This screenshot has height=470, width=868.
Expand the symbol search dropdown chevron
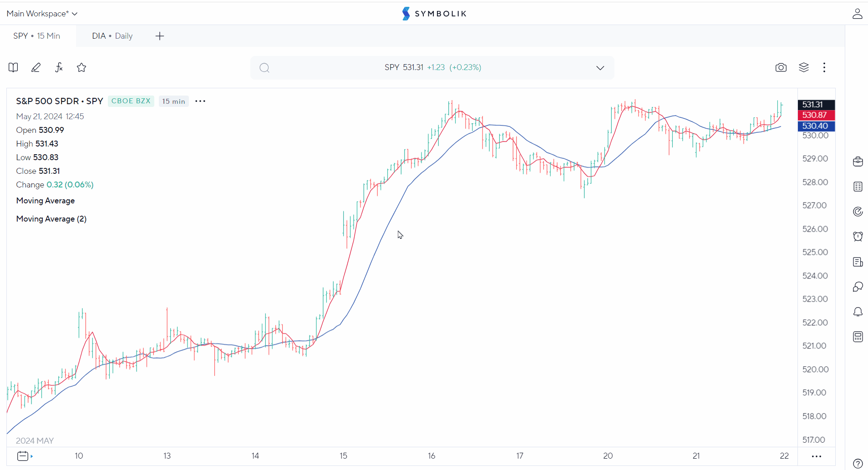coord(600,68)
